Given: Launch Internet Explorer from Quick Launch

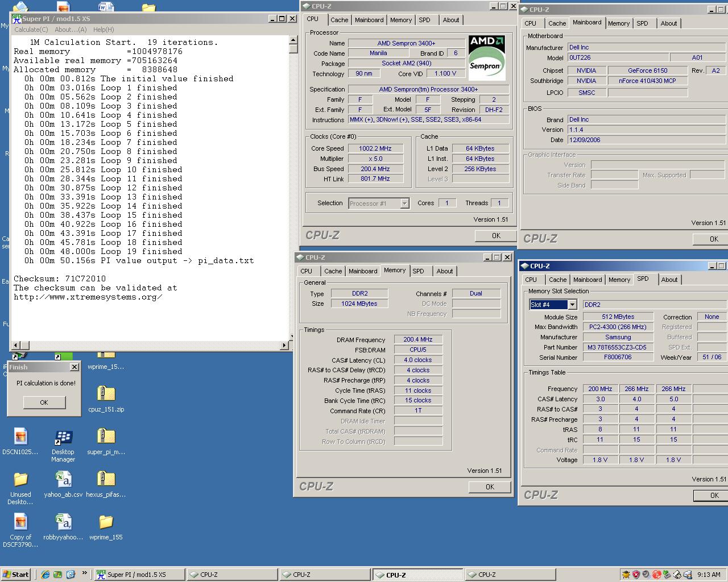Looking at the screenshot, I should click(x=45, y=575).
